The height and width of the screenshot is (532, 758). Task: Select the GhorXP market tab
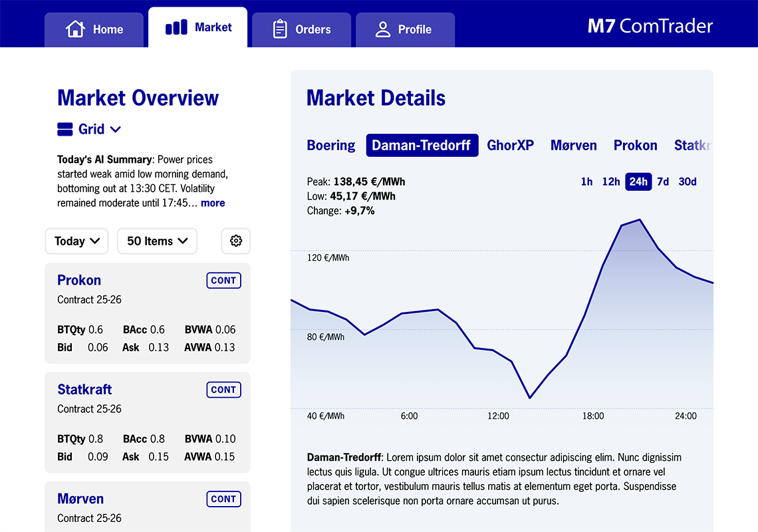tap(510, 145)
